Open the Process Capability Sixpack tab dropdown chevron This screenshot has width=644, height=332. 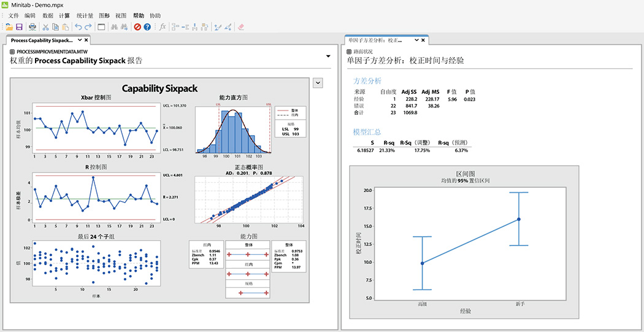[x=80, y=41]
